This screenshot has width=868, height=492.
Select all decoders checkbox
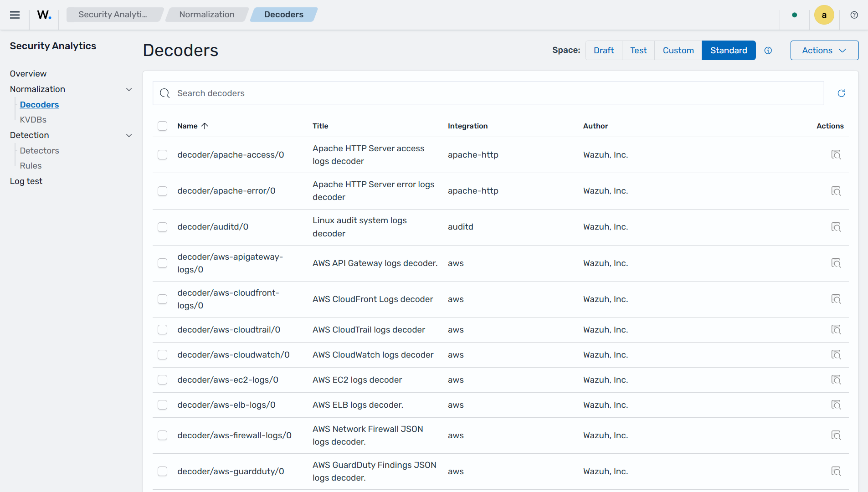coord(162,126)
